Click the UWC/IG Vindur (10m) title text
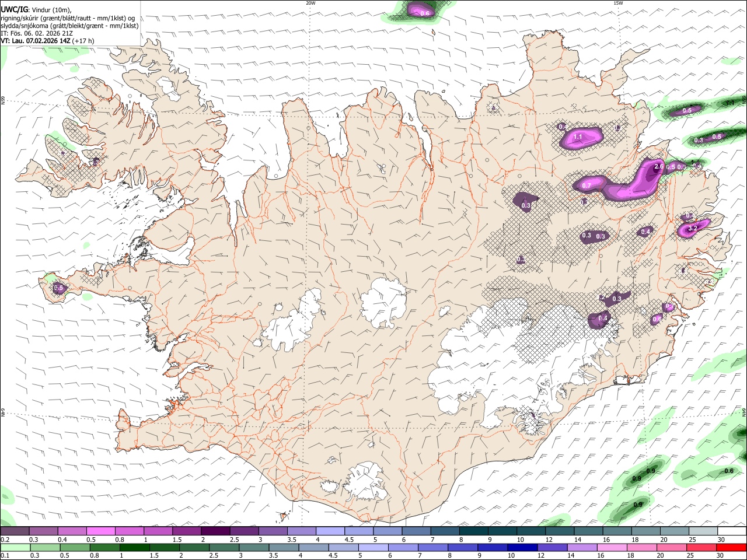 36,9
